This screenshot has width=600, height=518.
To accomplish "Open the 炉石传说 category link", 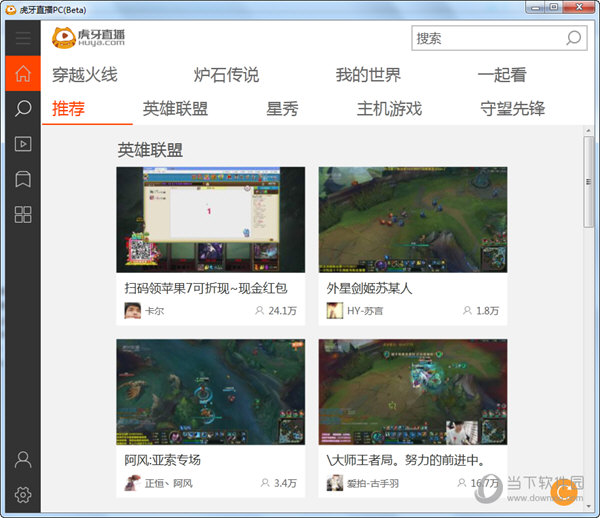I will point(226,75).
